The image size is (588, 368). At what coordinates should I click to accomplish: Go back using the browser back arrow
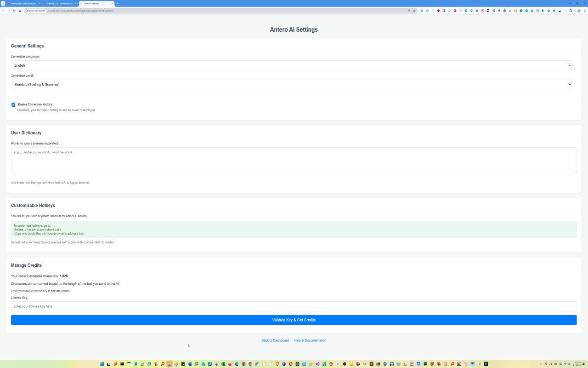click(3, 11)
